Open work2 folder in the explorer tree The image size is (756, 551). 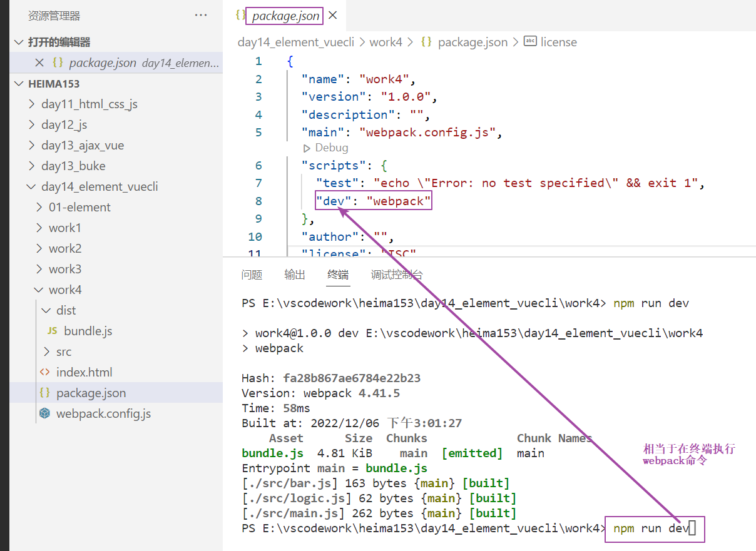pyautogui.click(x=65, y=248)
